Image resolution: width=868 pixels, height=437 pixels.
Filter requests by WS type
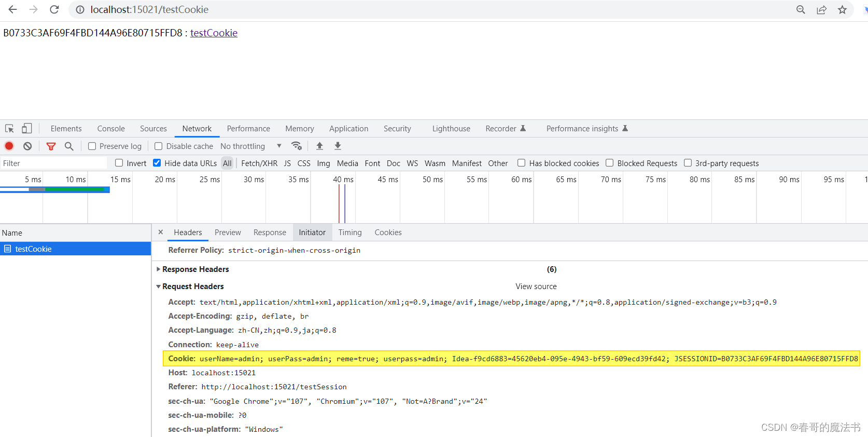click(x=412, y=163)
